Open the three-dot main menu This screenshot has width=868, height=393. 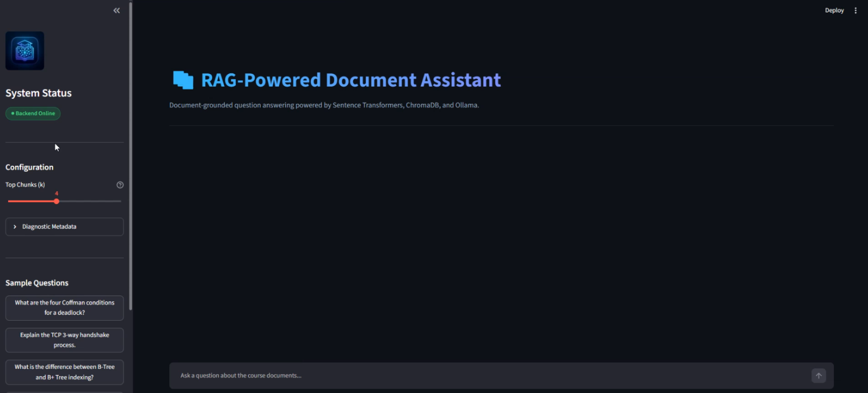point(856,10)
